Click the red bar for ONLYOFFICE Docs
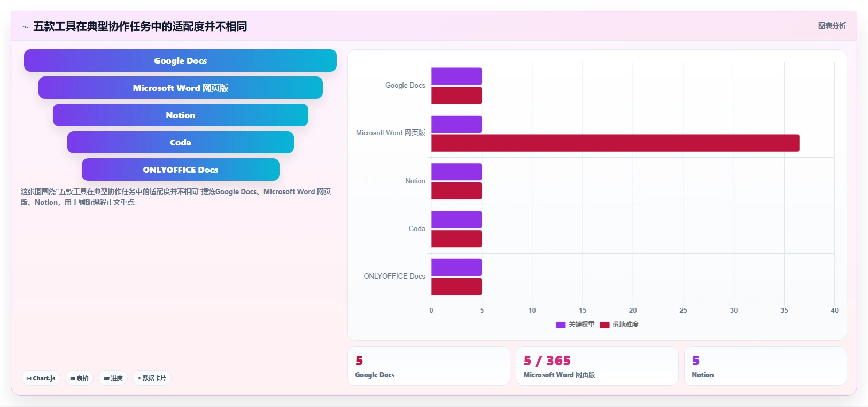Viewport: 868px width, 407px height. click(x=456, y=286)
